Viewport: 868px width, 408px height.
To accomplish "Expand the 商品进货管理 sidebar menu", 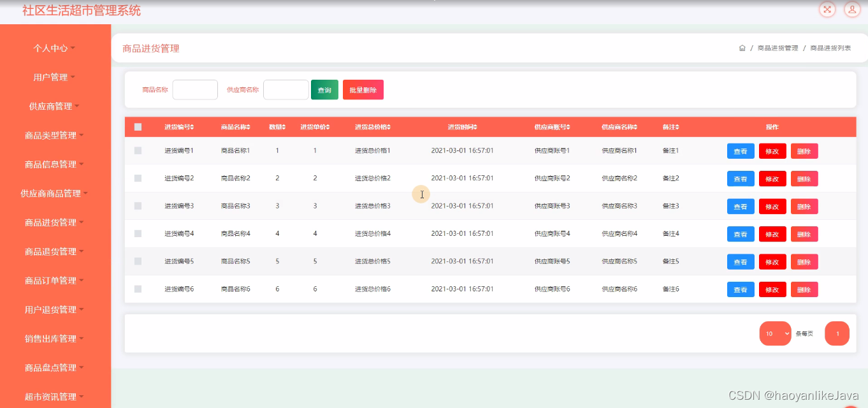I will (55, 222).
